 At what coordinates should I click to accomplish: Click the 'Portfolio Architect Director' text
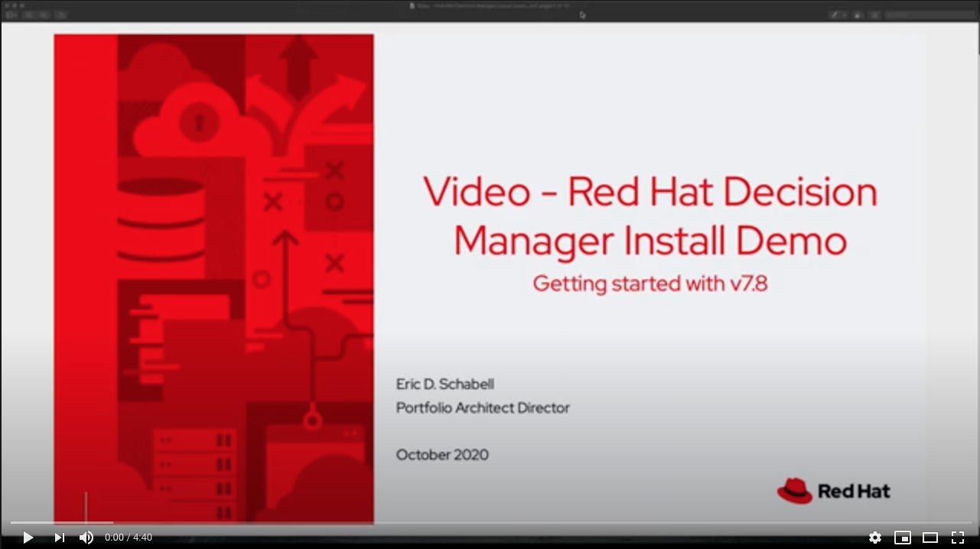[x=483, y=408]
